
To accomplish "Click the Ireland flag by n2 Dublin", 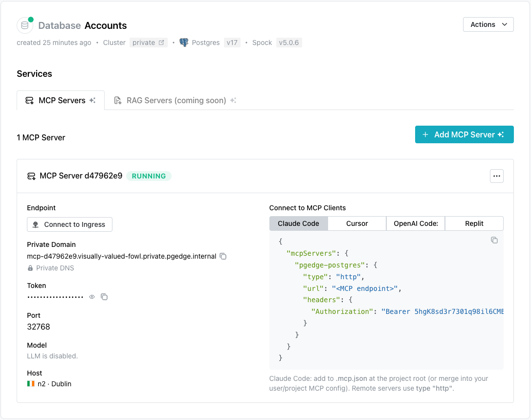I will (x=31, y=384).
